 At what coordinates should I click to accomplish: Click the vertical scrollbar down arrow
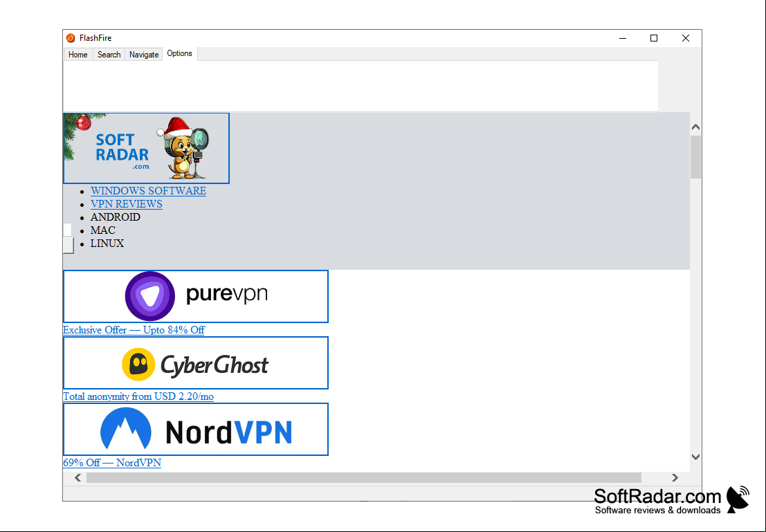coord(695,457)
